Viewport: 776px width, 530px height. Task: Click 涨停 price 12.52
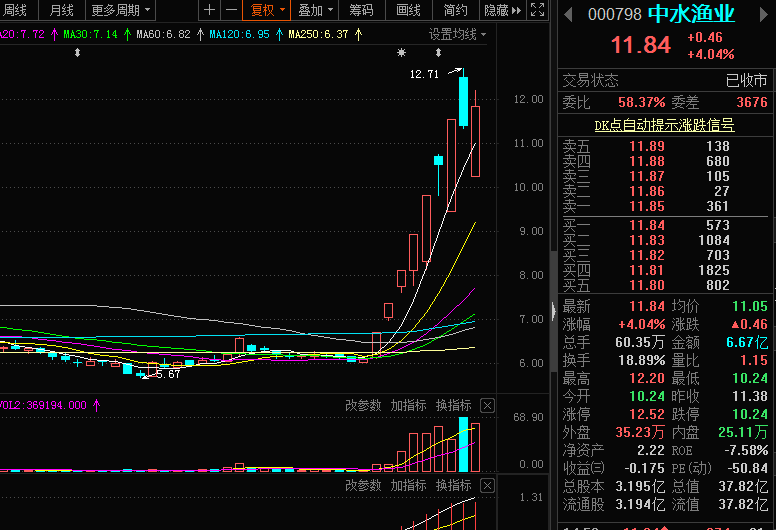[647, 414]
